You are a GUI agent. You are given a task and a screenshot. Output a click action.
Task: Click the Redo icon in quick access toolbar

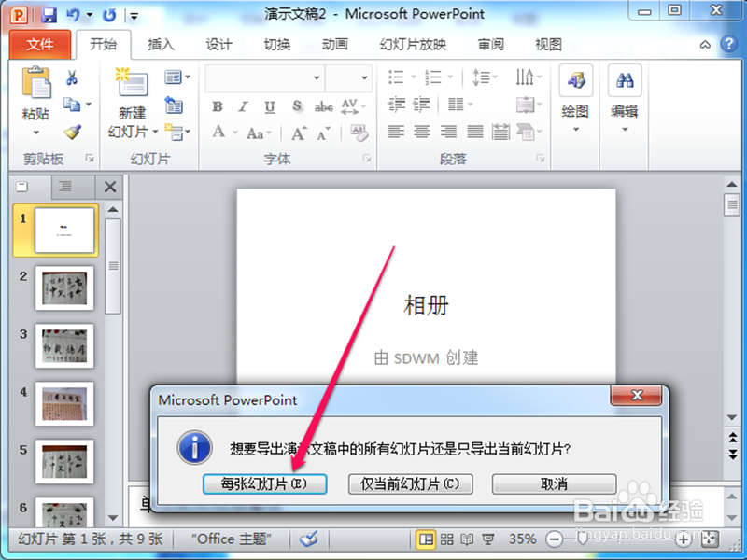point(109,15)
